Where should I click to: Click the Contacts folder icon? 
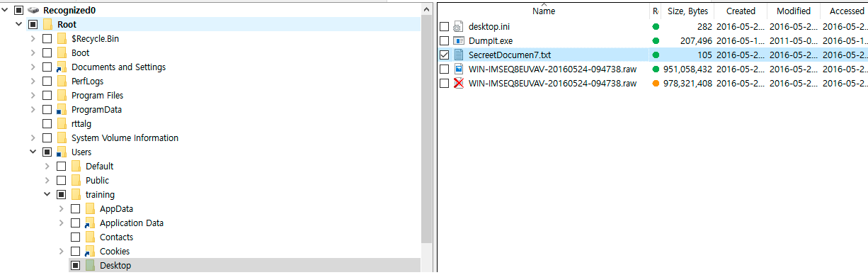pos(90,237)
